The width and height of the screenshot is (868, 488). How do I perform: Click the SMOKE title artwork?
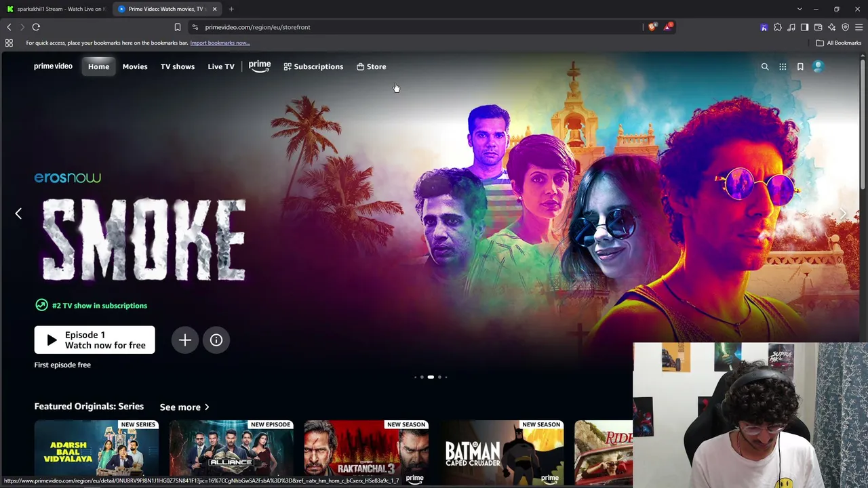pyautogui.click(x=144, y=239)
